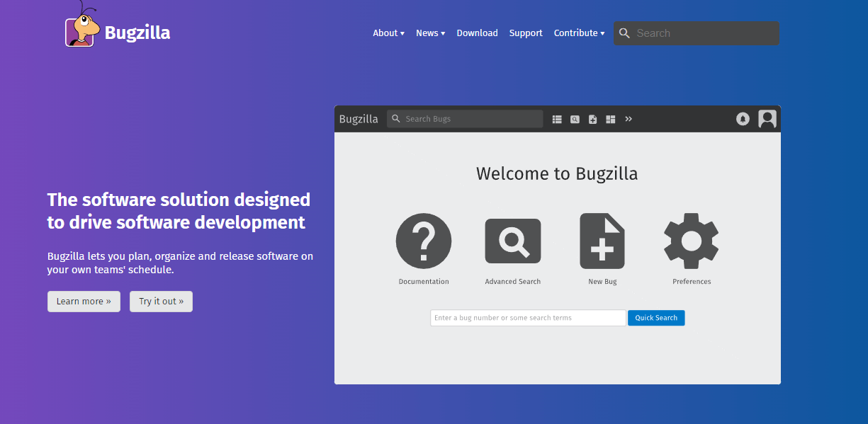This screenshot has width=868, height=424.
Task: Open the News dropdown
Action: coord(430,33)
